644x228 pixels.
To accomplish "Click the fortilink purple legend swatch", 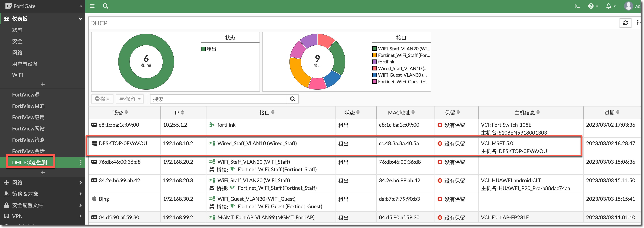I will (x=374, y=62).
